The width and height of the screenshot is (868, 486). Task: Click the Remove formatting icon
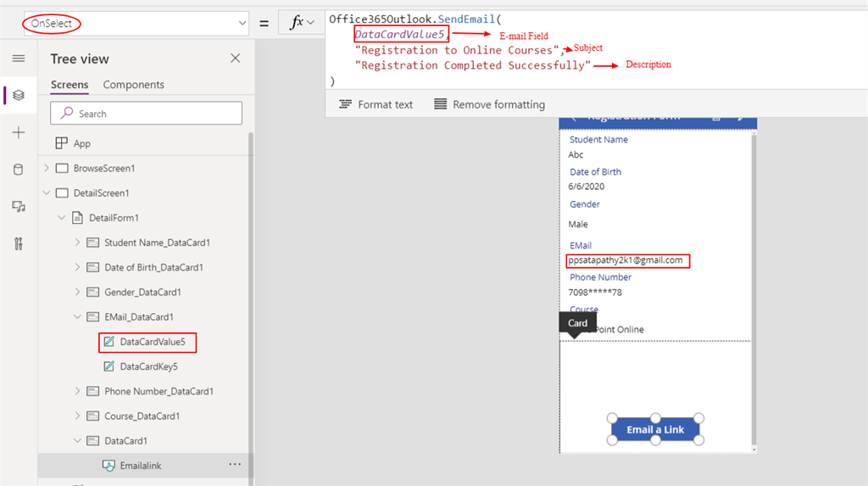440,104
